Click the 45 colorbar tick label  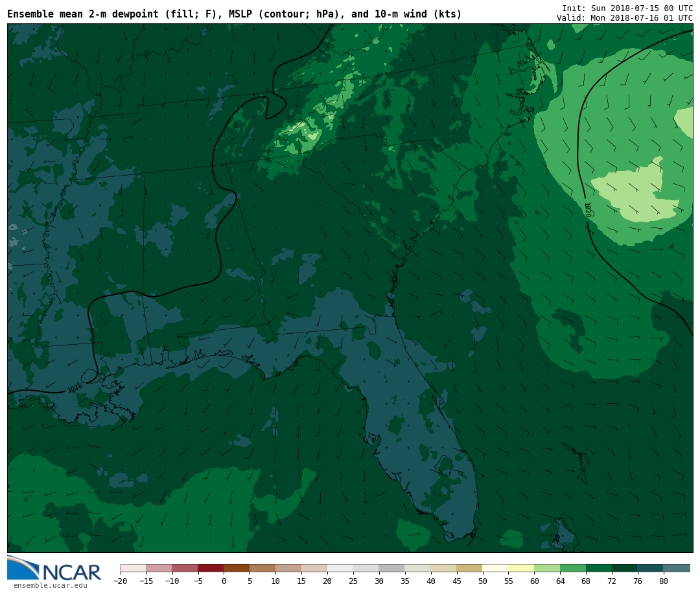457,581
